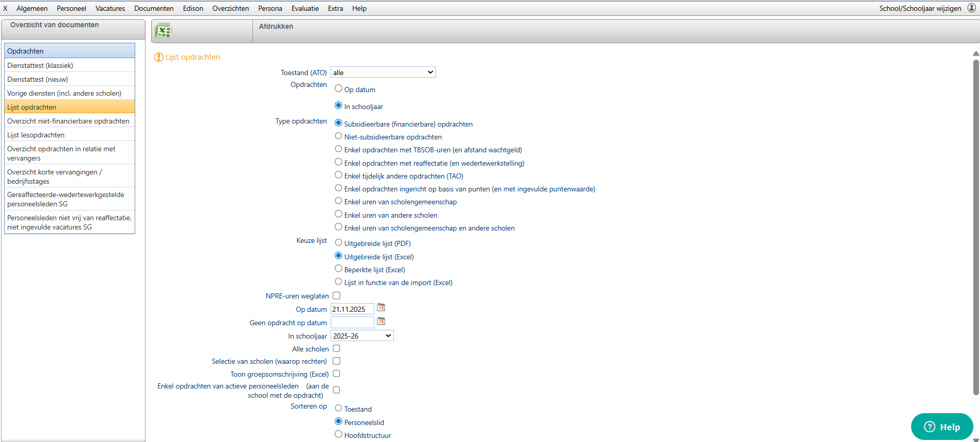Click the info icon beside Lijst opdrachten
The height and width of the screenshot is (442, 980).
[159, 57]
